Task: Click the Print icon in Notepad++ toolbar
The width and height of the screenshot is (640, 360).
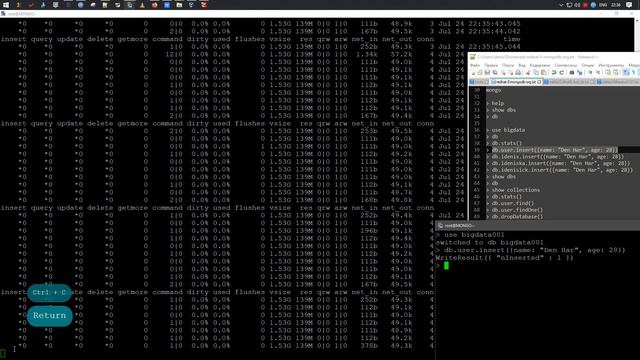Action: coord(518,73)
